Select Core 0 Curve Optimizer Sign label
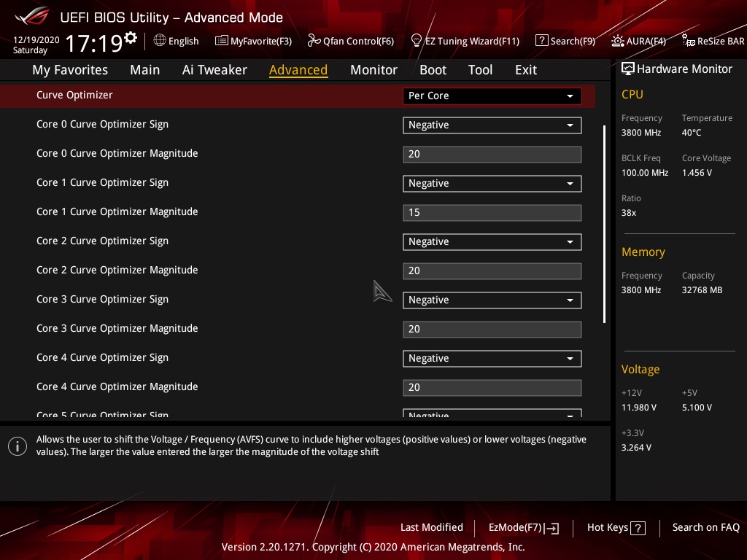747x560 pixels. (102, 124)
